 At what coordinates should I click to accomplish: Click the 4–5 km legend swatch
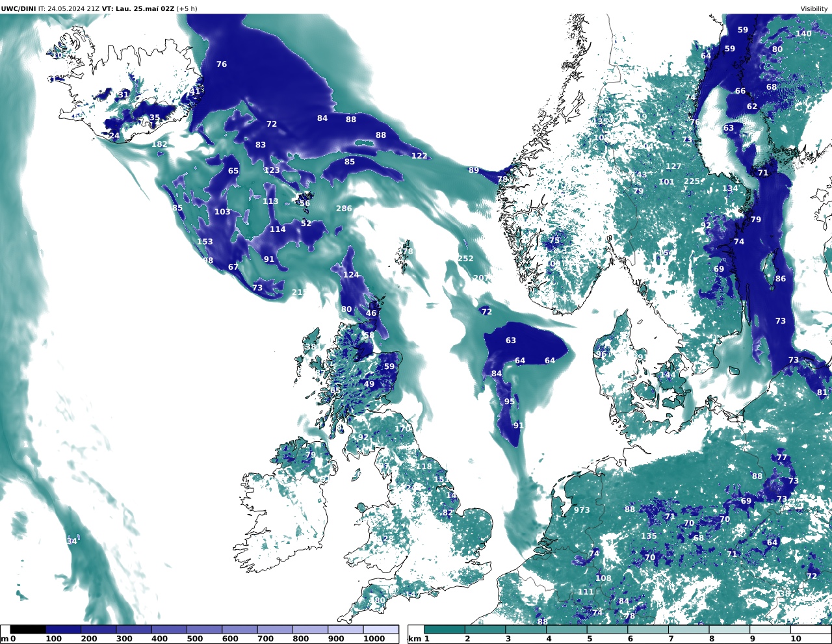click(567, 629)
